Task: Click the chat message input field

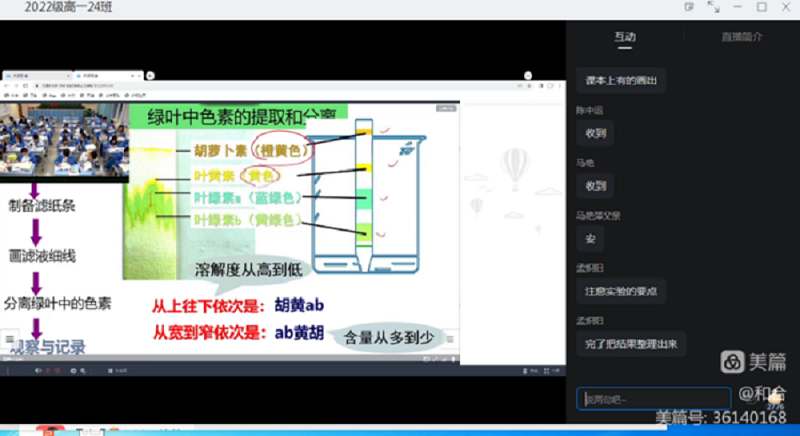Action: (653, 398)
